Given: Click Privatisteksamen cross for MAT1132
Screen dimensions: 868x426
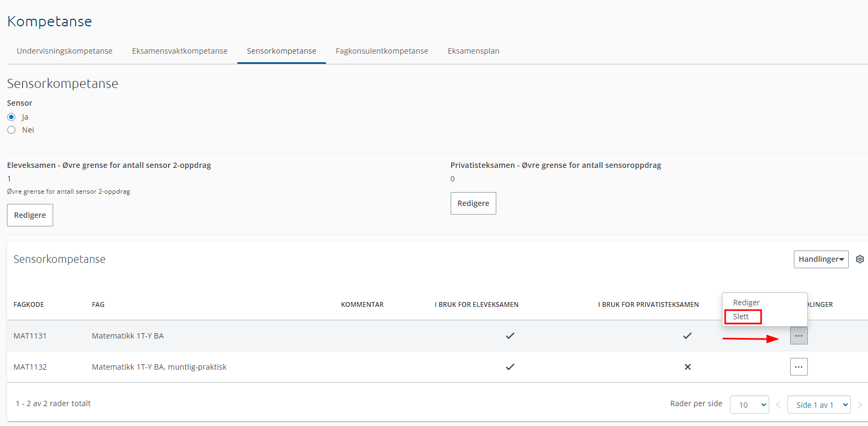Looking at the screenshot, I should click(688, 367).
